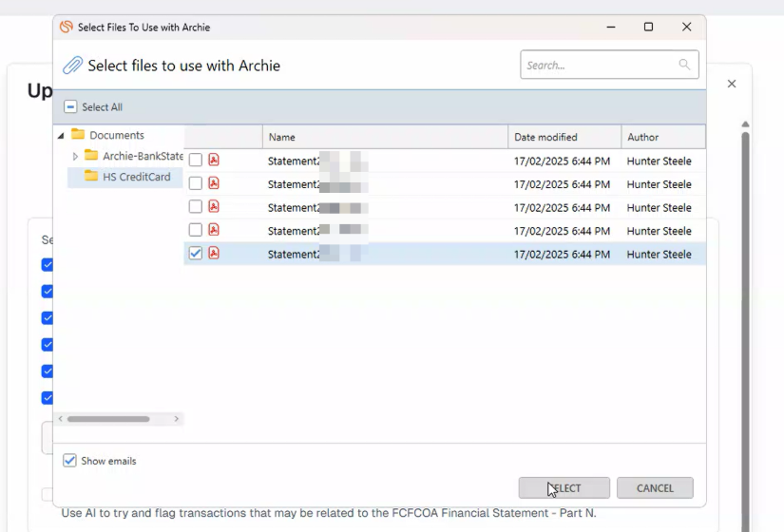Image resolution: width=784 pixels, height=532 pixels.
Task: Click the PDF icon in the checked Statement row
Action: [x=214, y=254]
